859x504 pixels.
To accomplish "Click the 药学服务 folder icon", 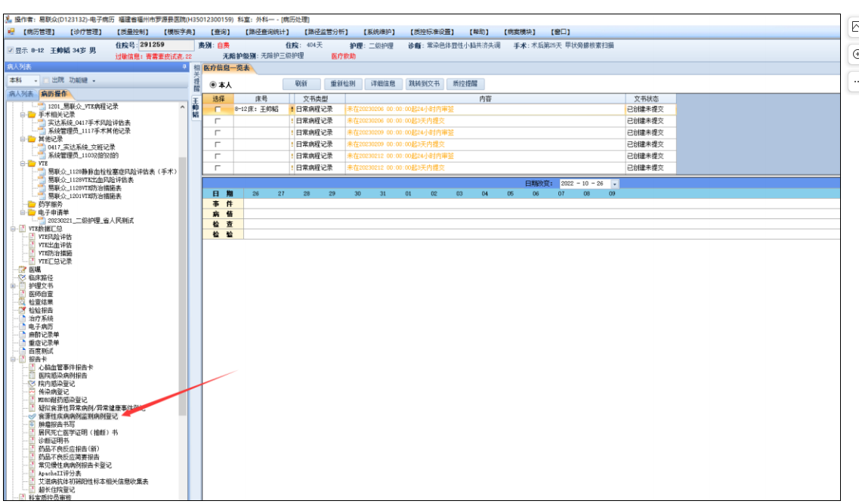I will pos(32,204).
